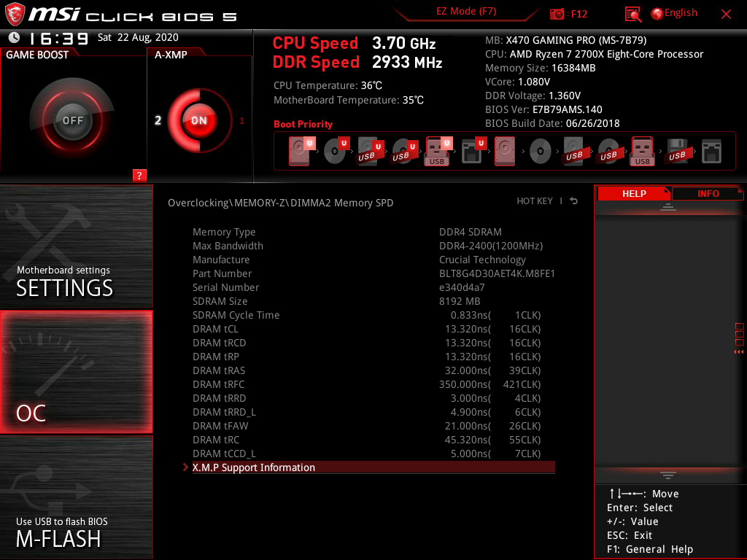Viewport: 747px width, 560px height.
Task: Select A-XMP profile 2
Action: pyautogui.click(x=158, y=120)
